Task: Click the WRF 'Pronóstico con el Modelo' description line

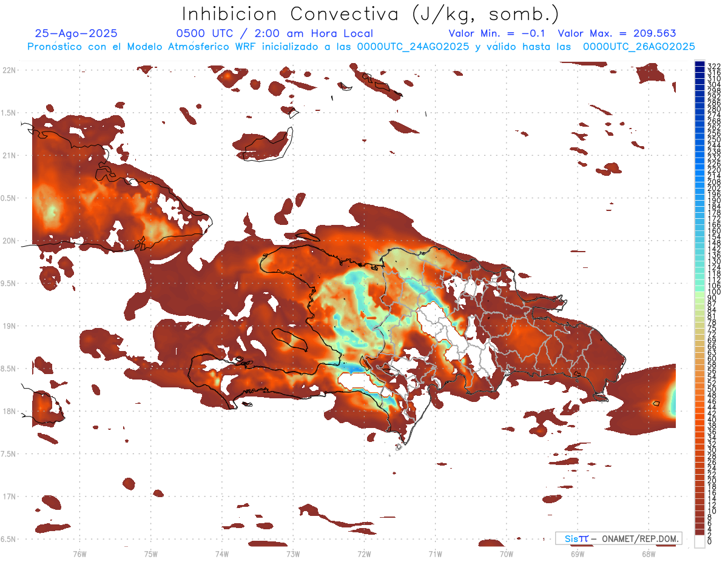Action: pyautogui.click(x=362, y=46)
